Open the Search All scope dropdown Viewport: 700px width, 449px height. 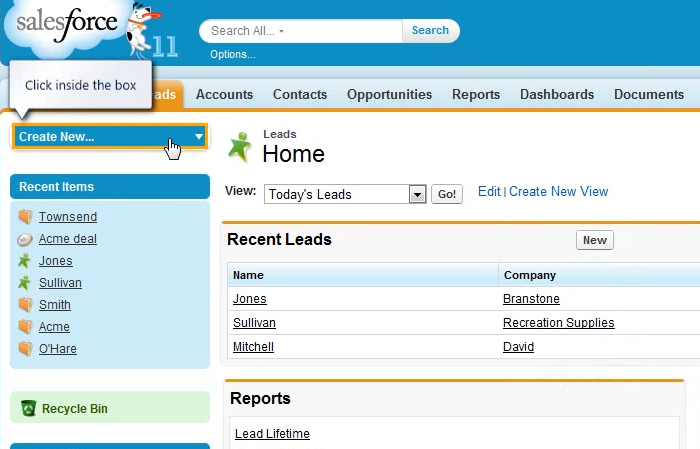[281, 31]
